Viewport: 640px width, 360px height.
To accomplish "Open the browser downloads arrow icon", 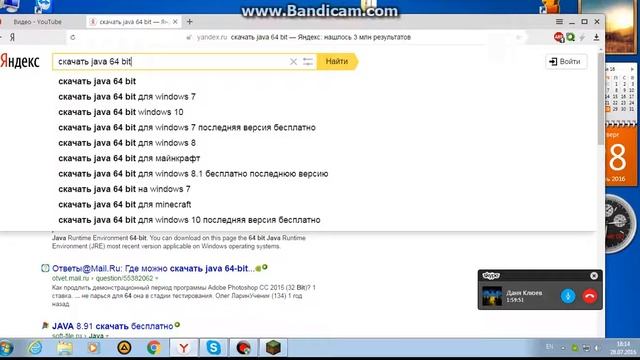I will pos(596,37).
